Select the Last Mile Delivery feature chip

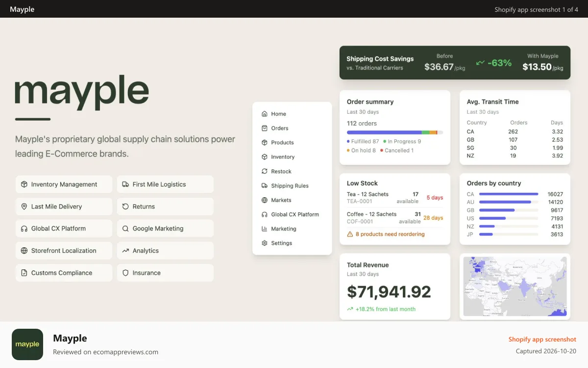pos(64,207)
